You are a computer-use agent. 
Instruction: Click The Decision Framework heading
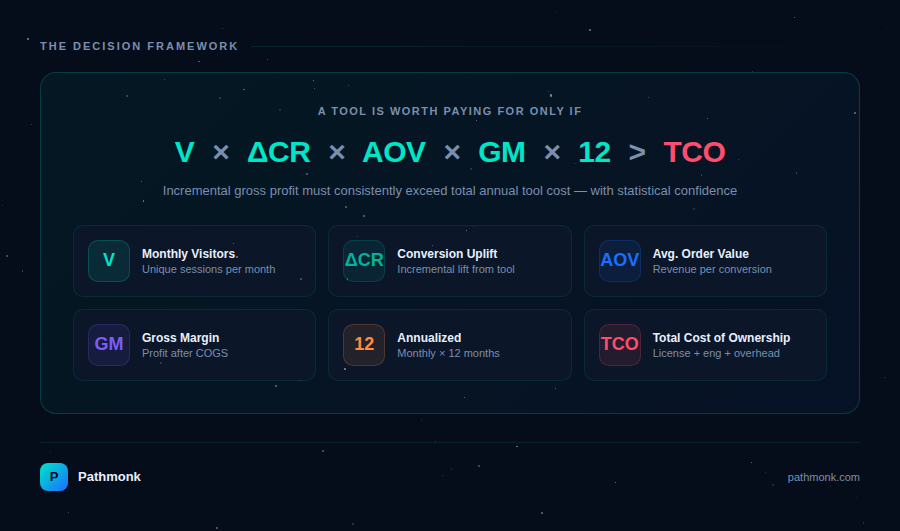(139, 46)
